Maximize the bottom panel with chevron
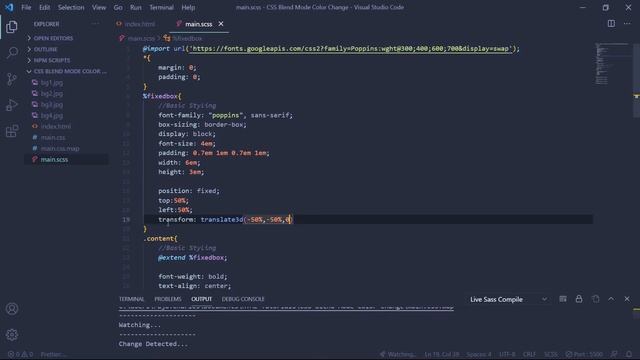The height and width of the screenshot is (360, 640). click(x=611, y=299)
